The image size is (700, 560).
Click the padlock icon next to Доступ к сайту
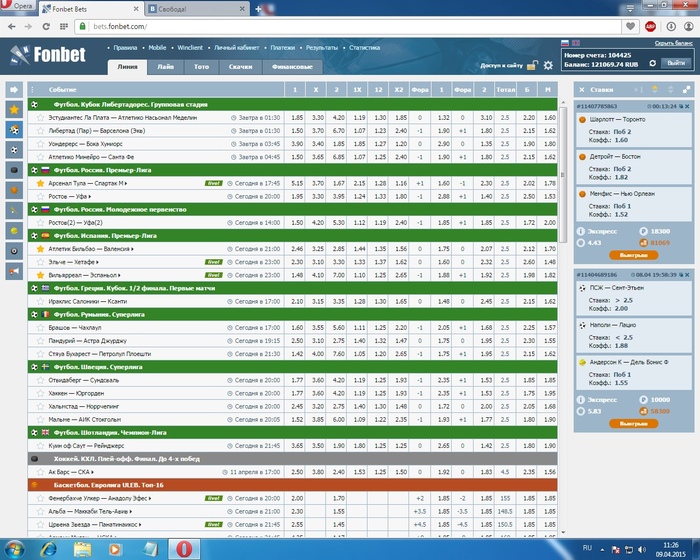point(532,66)
